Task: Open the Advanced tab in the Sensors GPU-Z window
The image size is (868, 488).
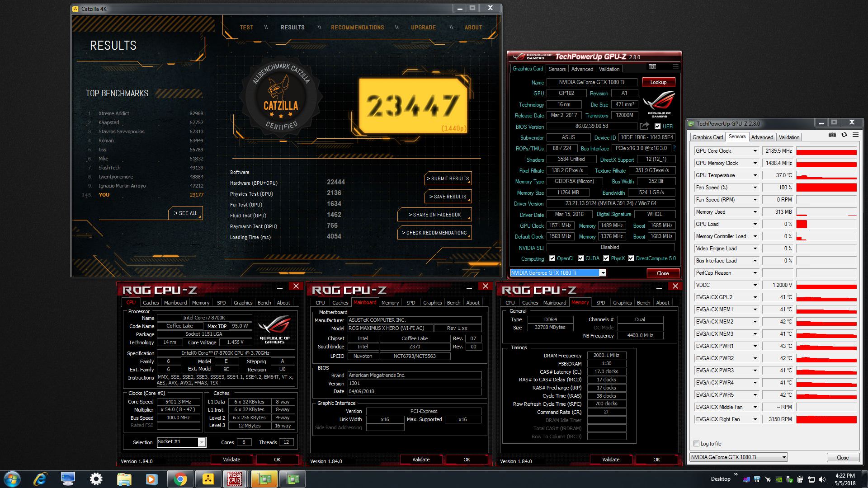Action: (x=762, y=137)
